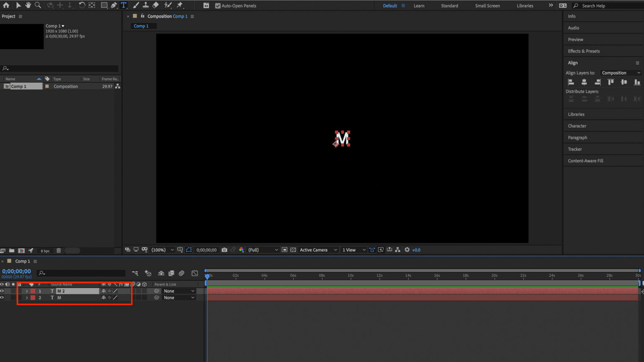Select the Type tool
The height and width of the screenshot is (362, 644).
(x=124, y=5)
